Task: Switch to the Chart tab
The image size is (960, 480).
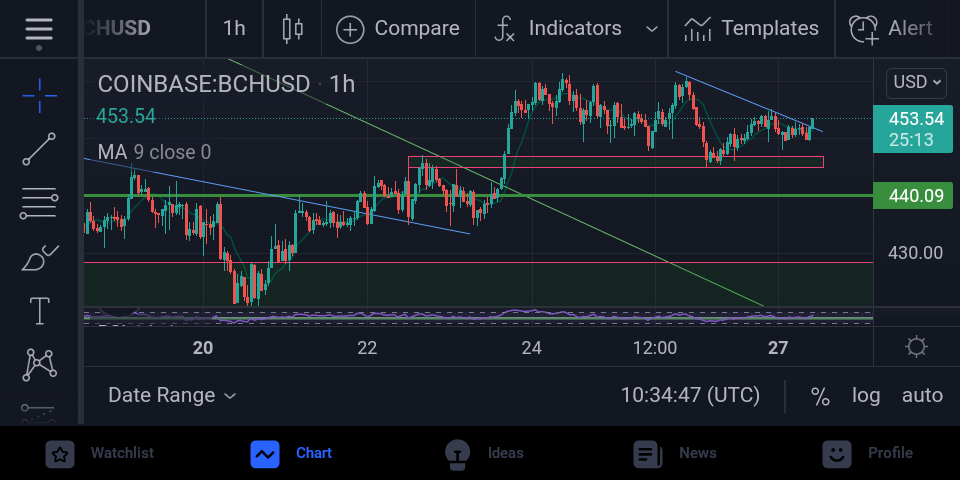Action: pyautogui.click(x=291, y=454)
